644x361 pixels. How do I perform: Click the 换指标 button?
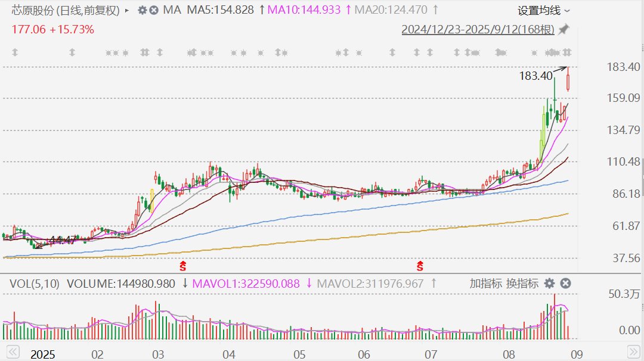pos(522,284)
